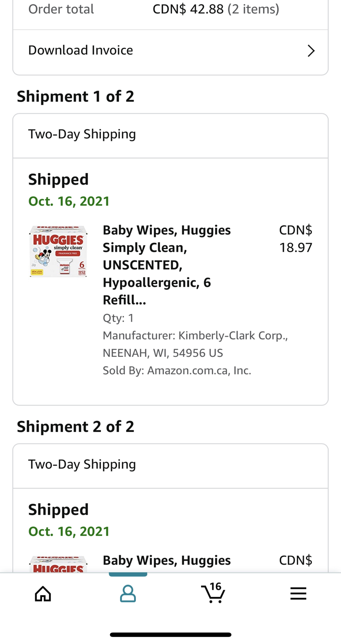Open the hamburger menu icon
This screenshot has width=341, height=644.
pos(298,593)
